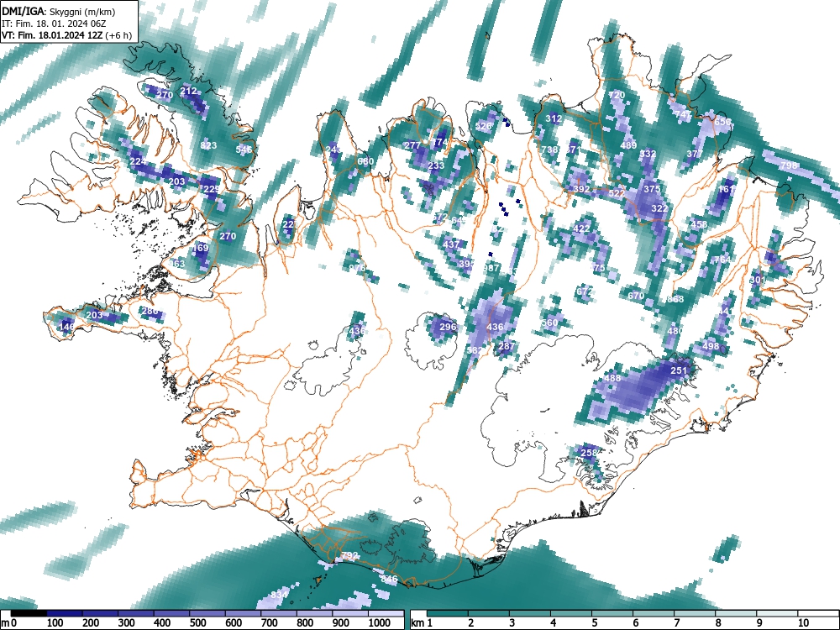The width and height of the screenshot is (840, 630).
Task: Select the 229 visibility value
Action: click(x=212, y=190)
